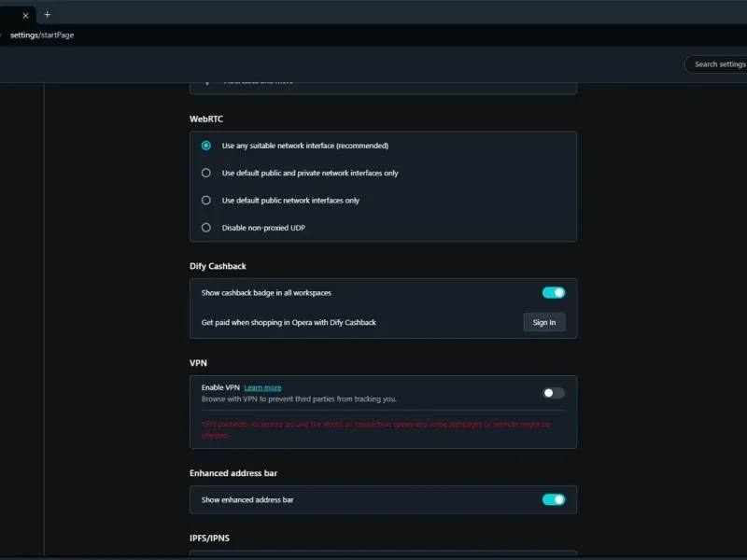The height and width of the screenshot is (560, 747).
Task: Choose Use default public network interfaces only
Action: point(205,201)
